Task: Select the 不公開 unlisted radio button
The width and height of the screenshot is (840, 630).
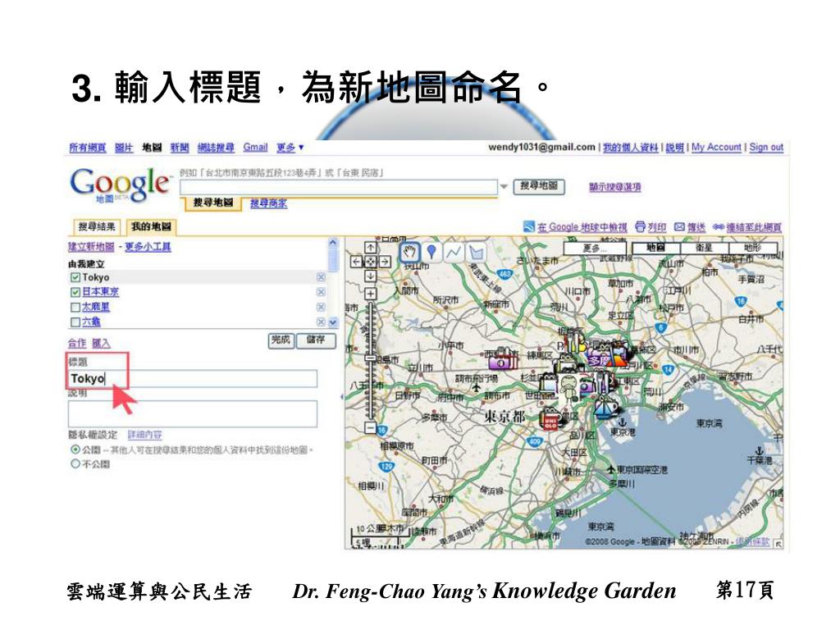Action: click(x=75, y=464)
